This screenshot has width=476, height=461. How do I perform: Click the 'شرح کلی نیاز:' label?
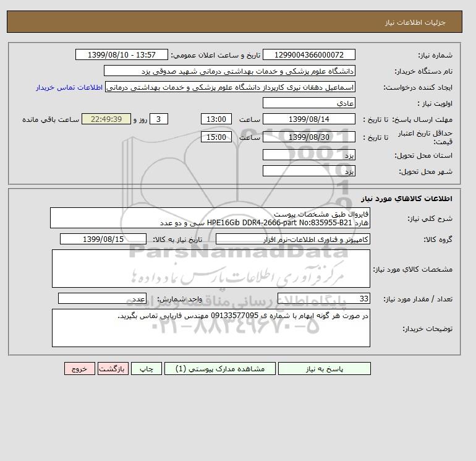pyautogui.click(x=430, y=218)
